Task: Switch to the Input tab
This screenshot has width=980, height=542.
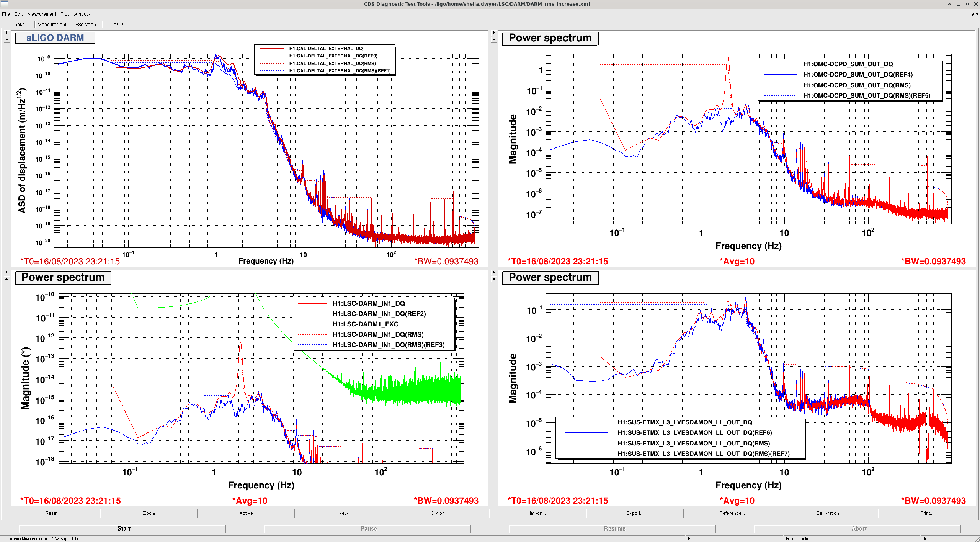Action: point(18,24)
